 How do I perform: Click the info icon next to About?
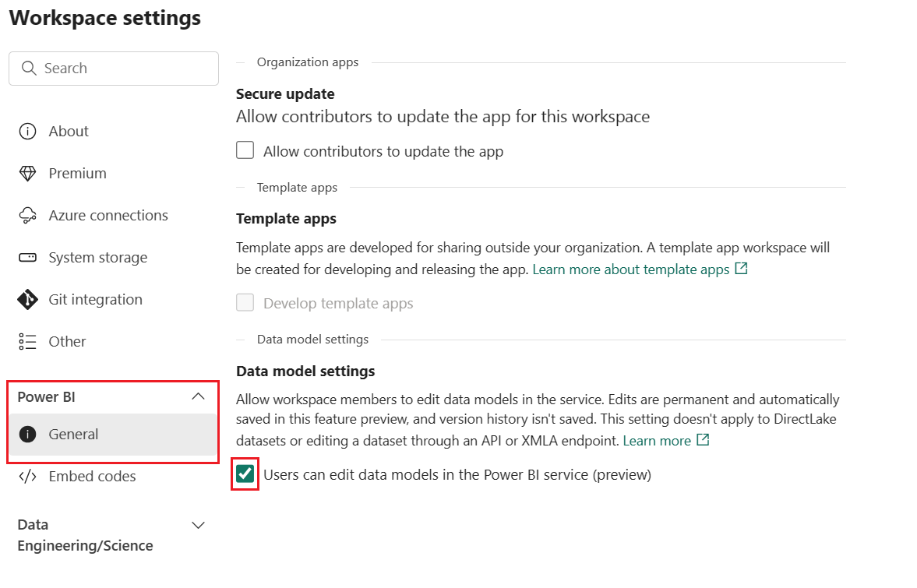pos(28,131)
